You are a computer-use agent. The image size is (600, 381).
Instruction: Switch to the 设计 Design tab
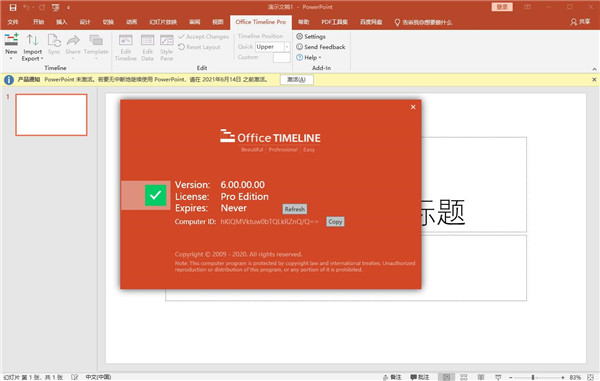(85, 22)
